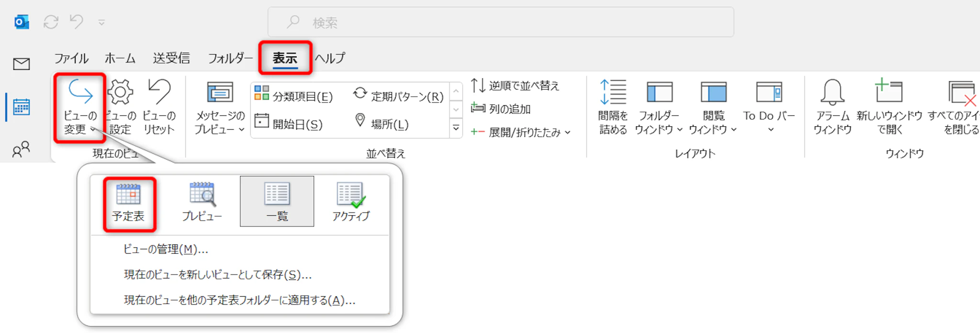The width and height of the screenshot is (980, 334).
Task: Select the 予定表 calendar view
Action: click(x=128, y=203)
